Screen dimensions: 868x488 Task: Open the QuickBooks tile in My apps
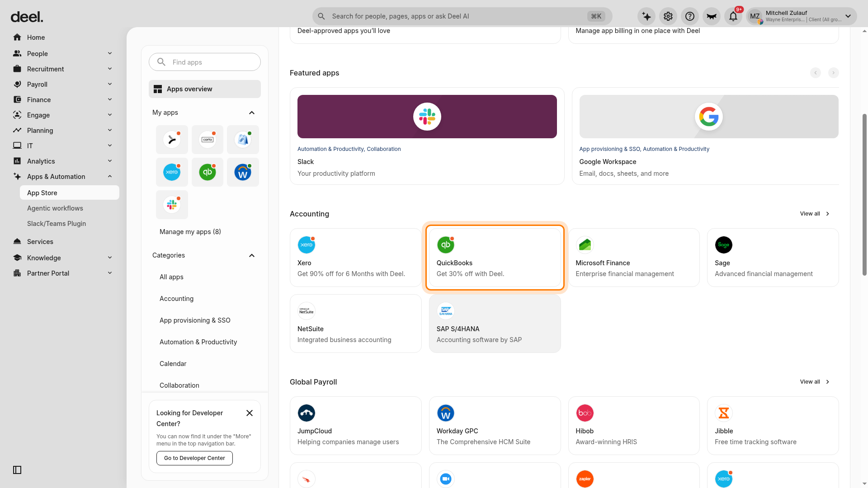(x=208, y=172)
